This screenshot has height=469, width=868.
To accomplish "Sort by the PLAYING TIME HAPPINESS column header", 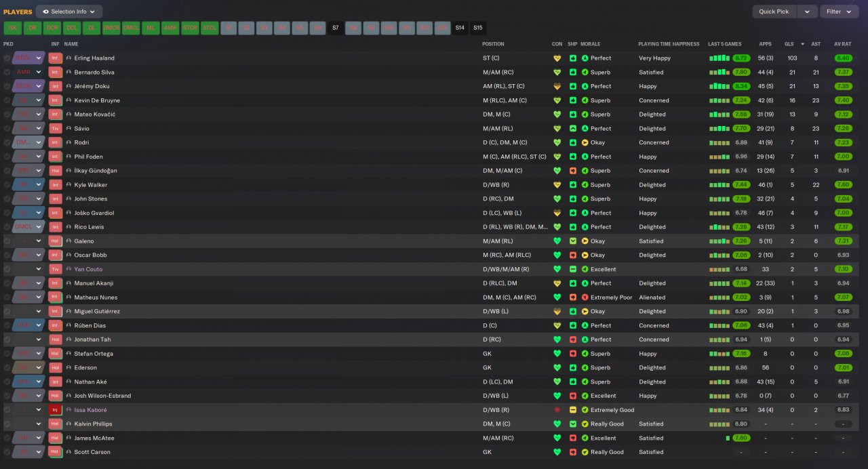I will click(x=669, y=44).
